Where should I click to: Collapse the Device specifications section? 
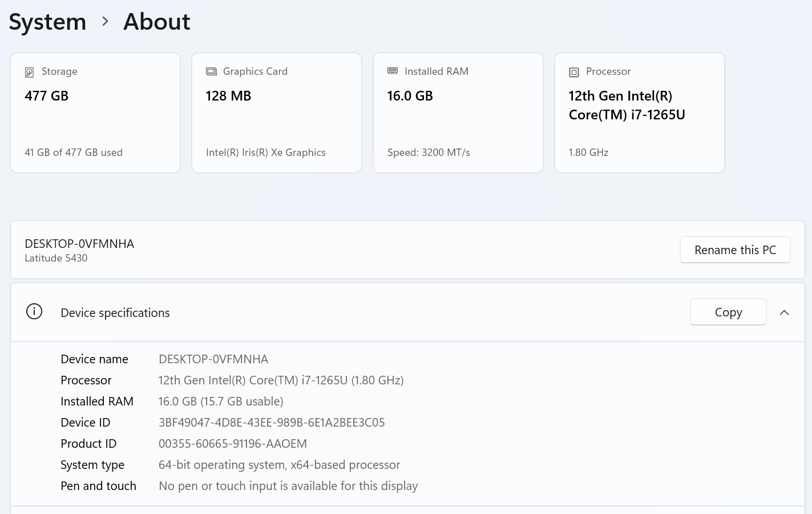784,312
